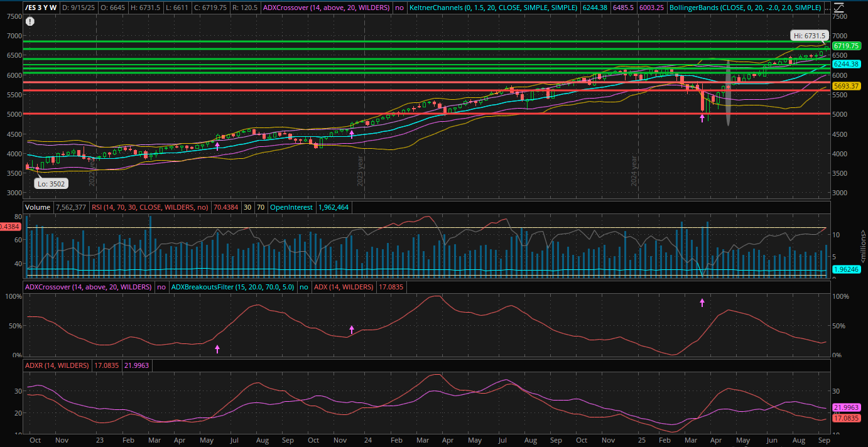Open the ADX (14, WILDERS) study label
868x447 pixels.
click(343, 287)
